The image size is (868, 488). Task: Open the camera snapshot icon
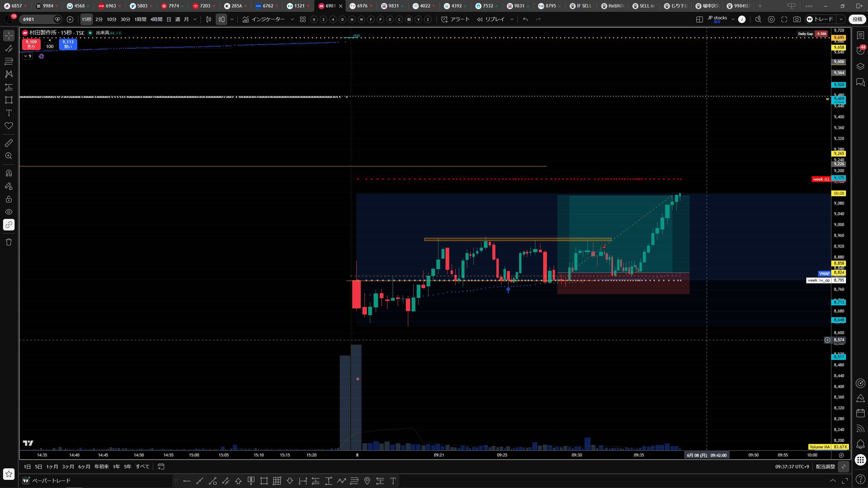tap(797, 19)
